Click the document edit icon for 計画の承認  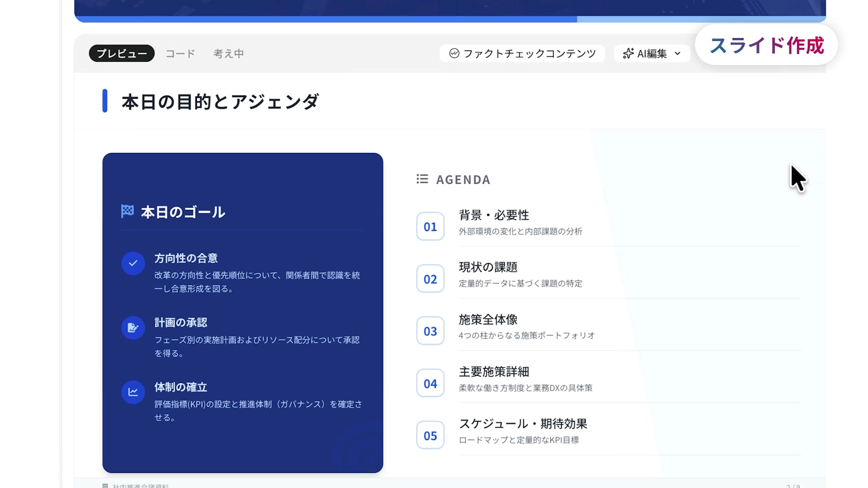(133, 327)
